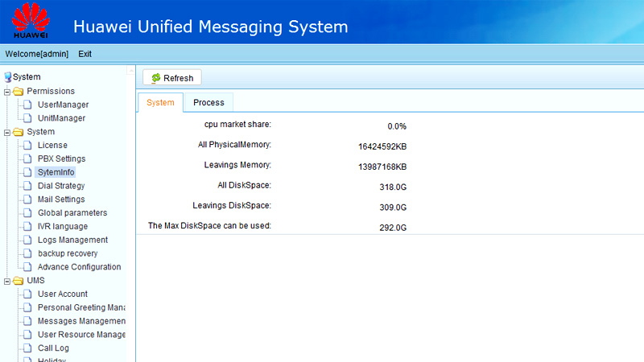Click the Huawei logo in header
644x362 pixels.
[31, 21]
